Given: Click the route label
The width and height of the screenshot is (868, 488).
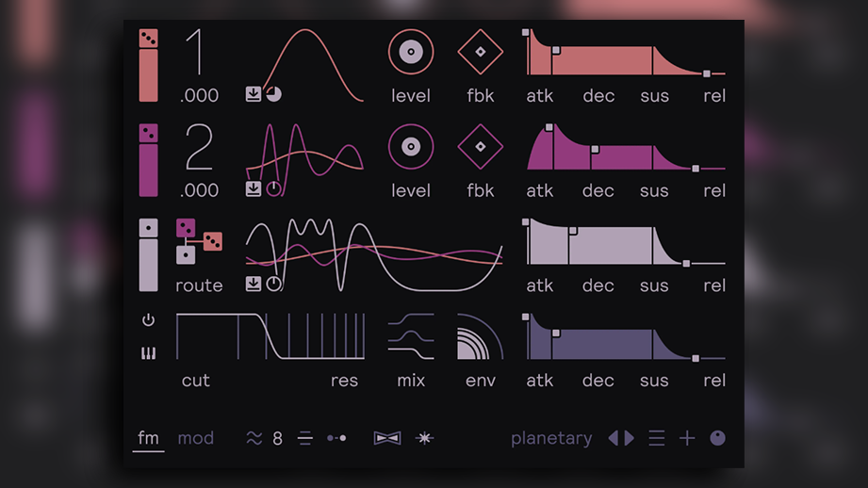Looking at the screenshot, I should tap(199, 285).
